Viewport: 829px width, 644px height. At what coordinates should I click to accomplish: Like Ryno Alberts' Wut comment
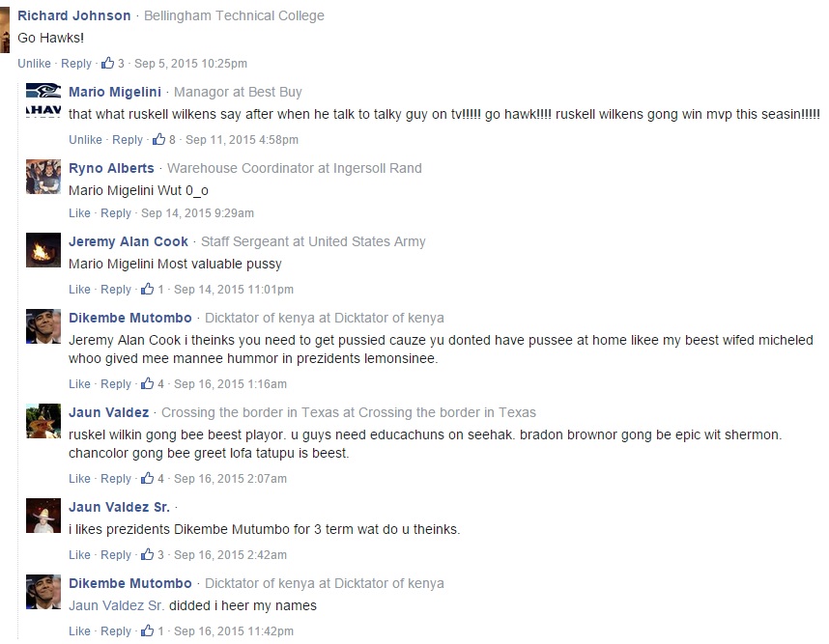[79, 213]
